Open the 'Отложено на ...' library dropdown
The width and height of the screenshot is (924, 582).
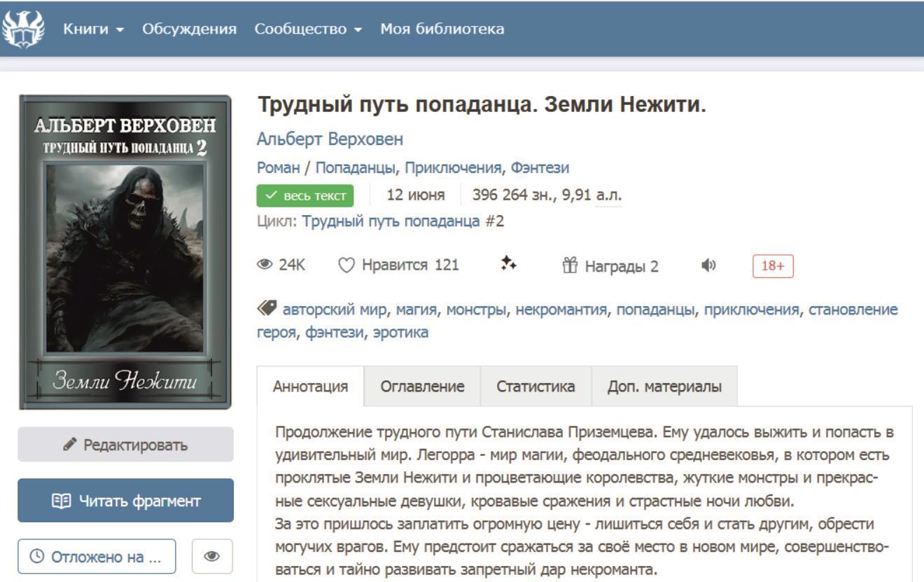[x=97, y=557]
